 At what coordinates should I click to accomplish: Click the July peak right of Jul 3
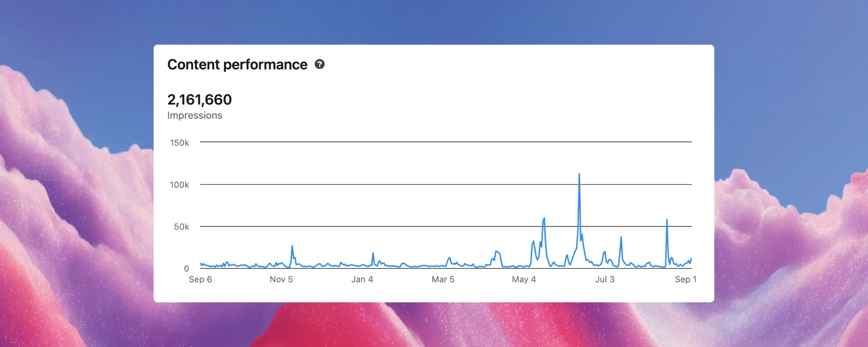[621, 237]
